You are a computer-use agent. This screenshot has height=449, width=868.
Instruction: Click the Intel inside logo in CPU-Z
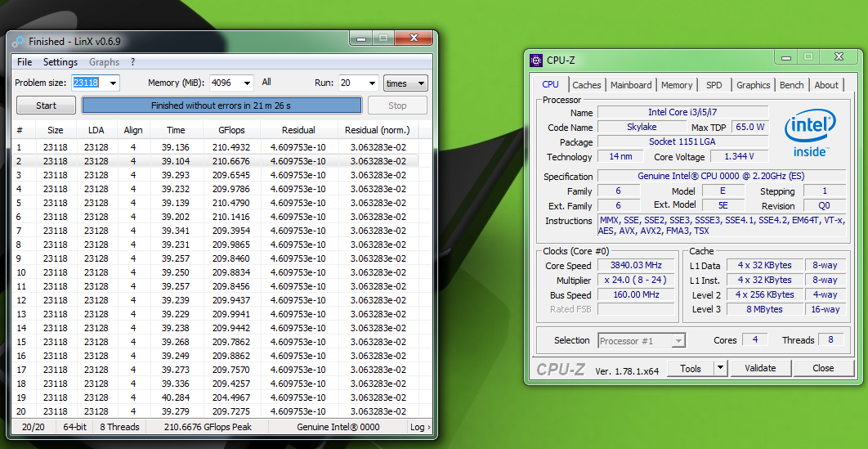click(809, 132)
